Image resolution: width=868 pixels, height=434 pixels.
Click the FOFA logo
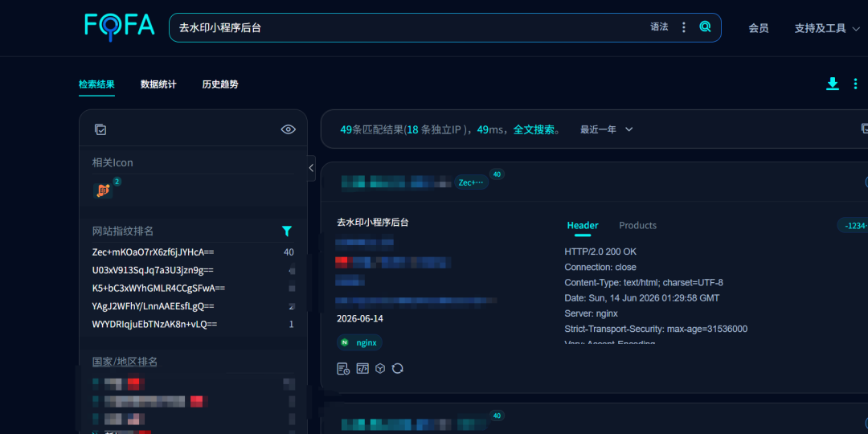[x=120, y=26]
